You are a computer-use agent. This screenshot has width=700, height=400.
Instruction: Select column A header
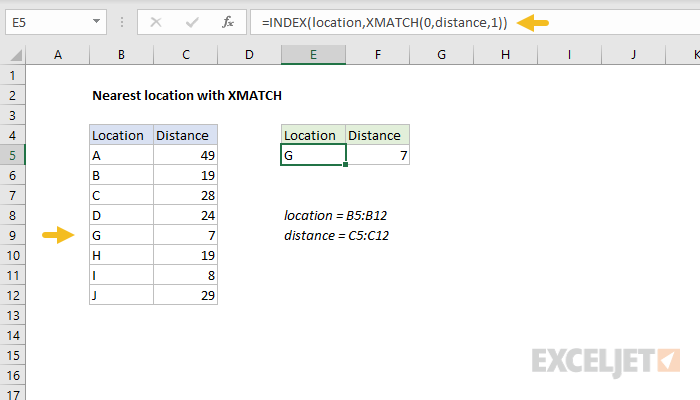tap(58, 55)
